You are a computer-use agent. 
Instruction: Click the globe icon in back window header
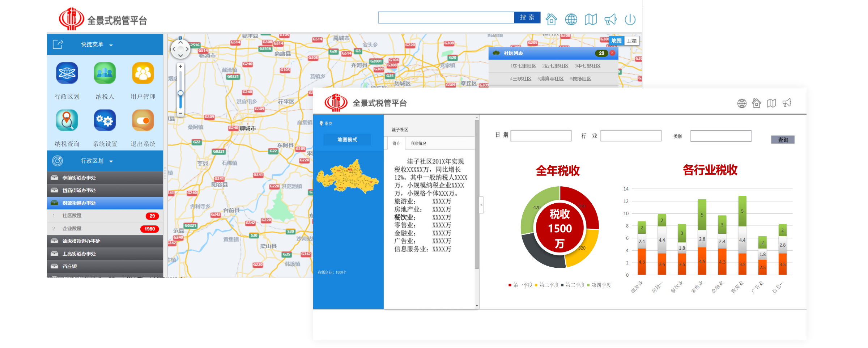coord(571,19)
